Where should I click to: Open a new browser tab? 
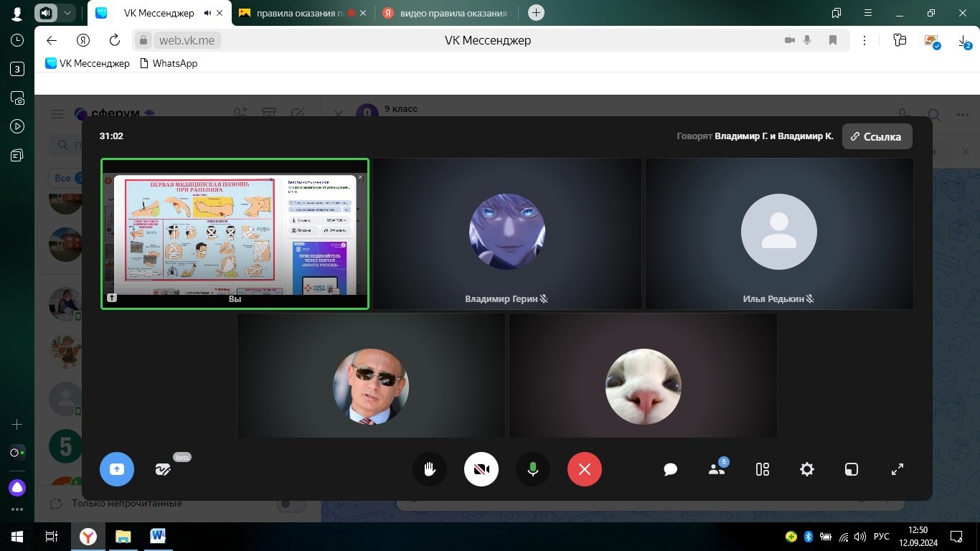click(536, 13)
